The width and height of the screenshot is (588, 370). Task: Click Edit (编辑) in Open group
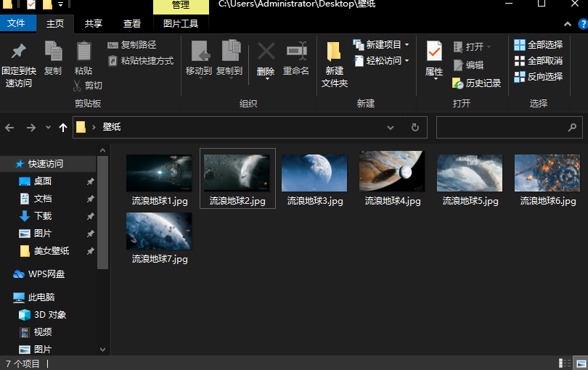tap(468, 65)
